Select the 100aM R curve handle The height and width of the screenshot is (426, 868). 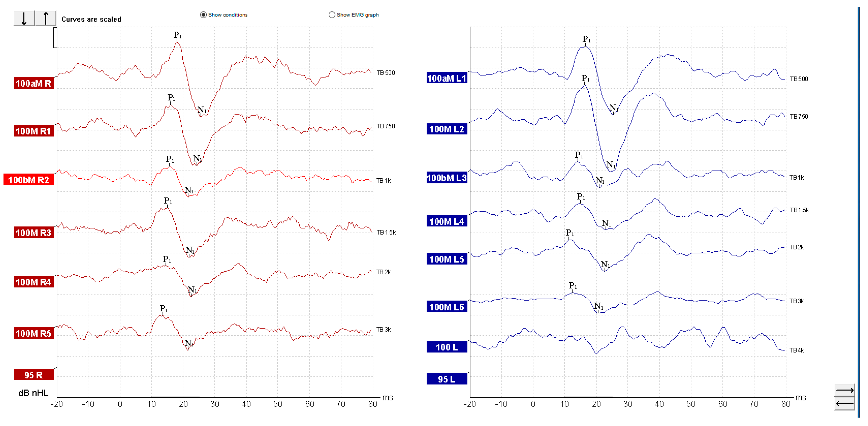tap(33, 83)
